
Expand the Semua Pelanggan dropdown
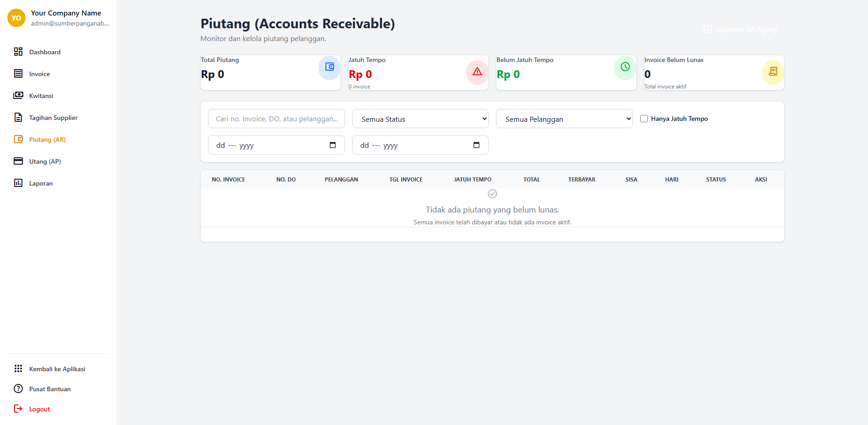(x=564, y=119)
